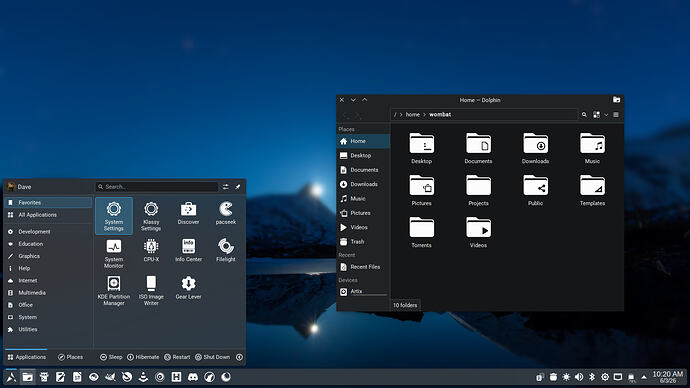Viewport: 690px width, 388px height.
Task: Open Dolphin's hamburger menu
Action: (616, 115)
